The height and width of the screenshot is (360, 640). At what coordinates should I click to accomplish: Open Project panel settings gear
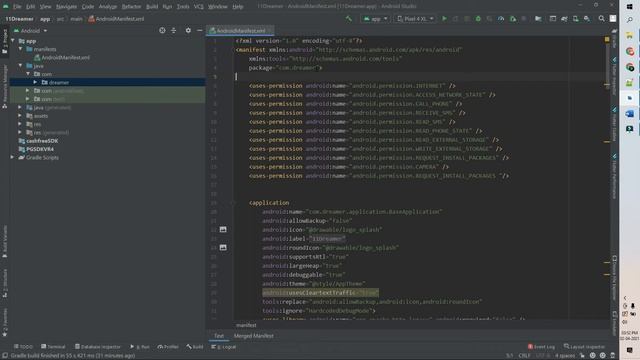(188, 31)
